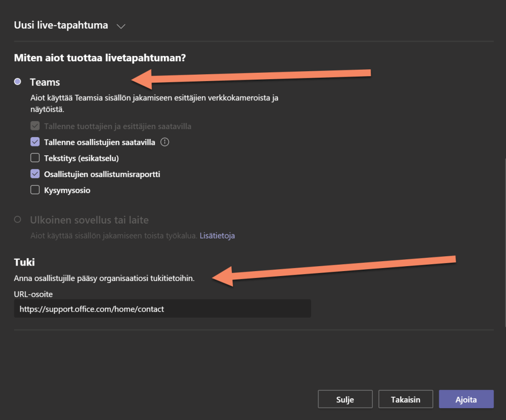Go back with the Takaisin button

(x=406, y=400)
